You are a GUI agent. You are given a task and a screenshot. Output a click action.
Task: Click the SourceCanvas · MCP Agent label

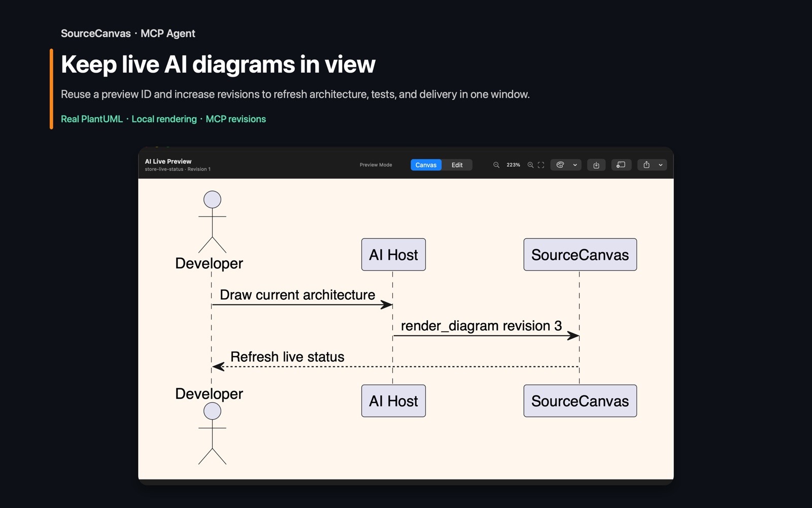pyautogui.click(x=128, y=34)
